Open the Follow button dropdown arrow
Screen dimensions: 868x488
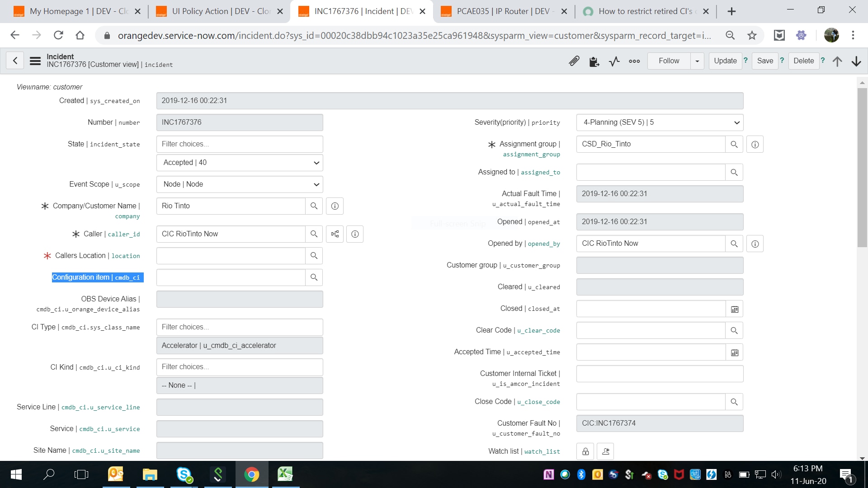click(x=696, y=61)
